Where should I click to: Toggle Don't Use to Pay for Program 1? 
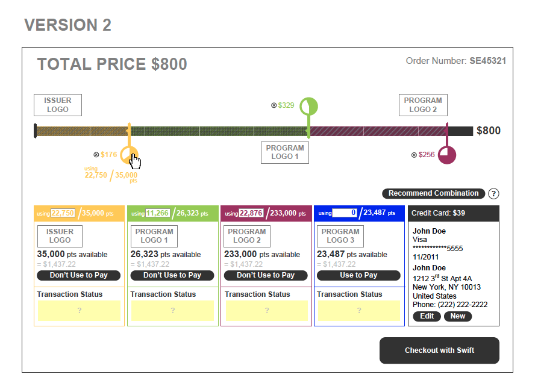pos(172,275)
